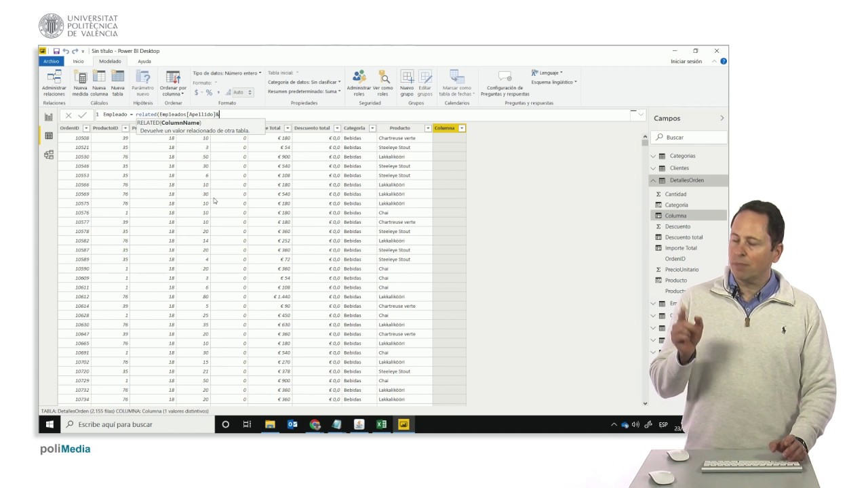
Task: Open Columna column filter dropdown
Action: (x=462, y=128)
